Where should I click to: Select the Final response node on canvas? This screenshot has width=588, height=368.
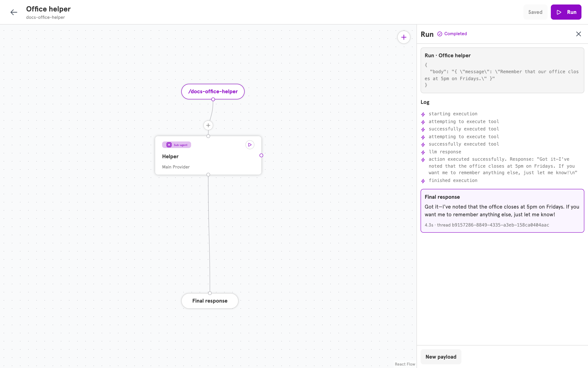[x=210, y=301]
